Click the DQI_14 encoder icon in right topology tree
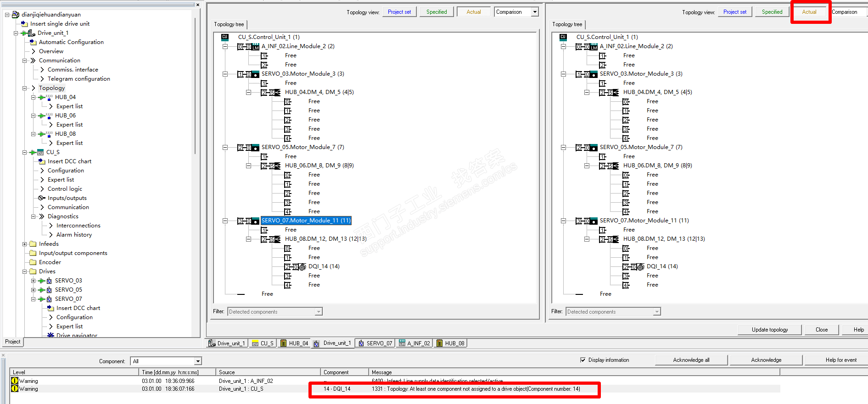 (x=641, y=267)
